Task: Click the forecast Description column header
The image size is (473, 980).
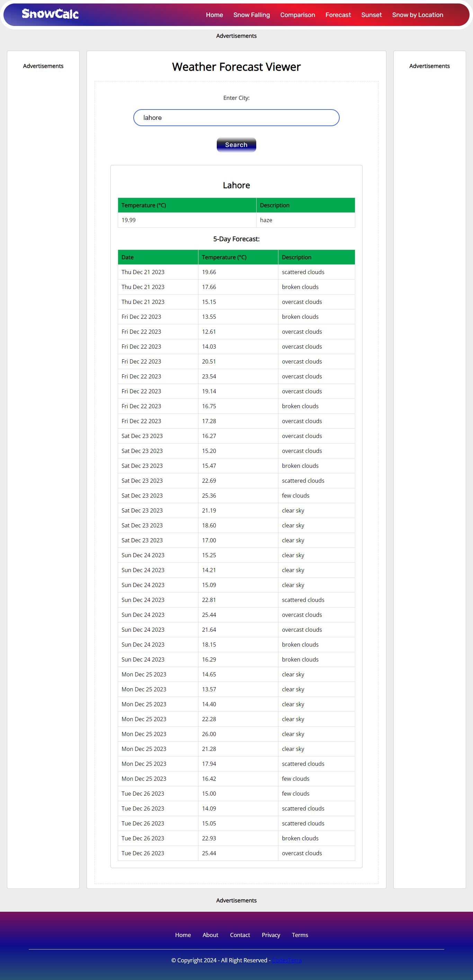Action: 296,257
